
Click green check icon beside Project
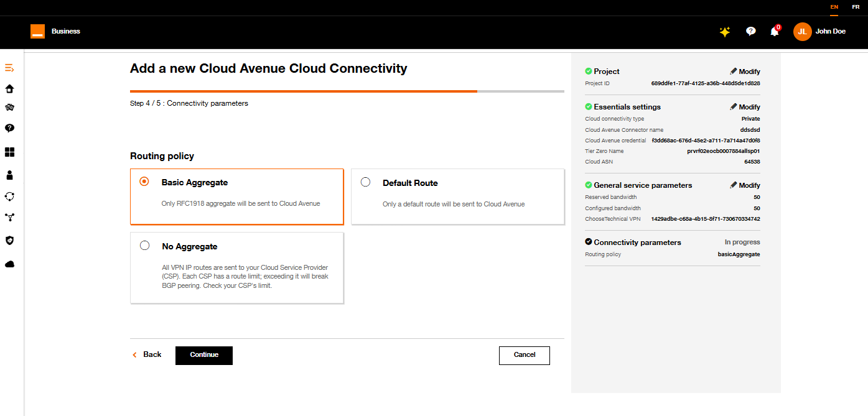pos(589,71)
